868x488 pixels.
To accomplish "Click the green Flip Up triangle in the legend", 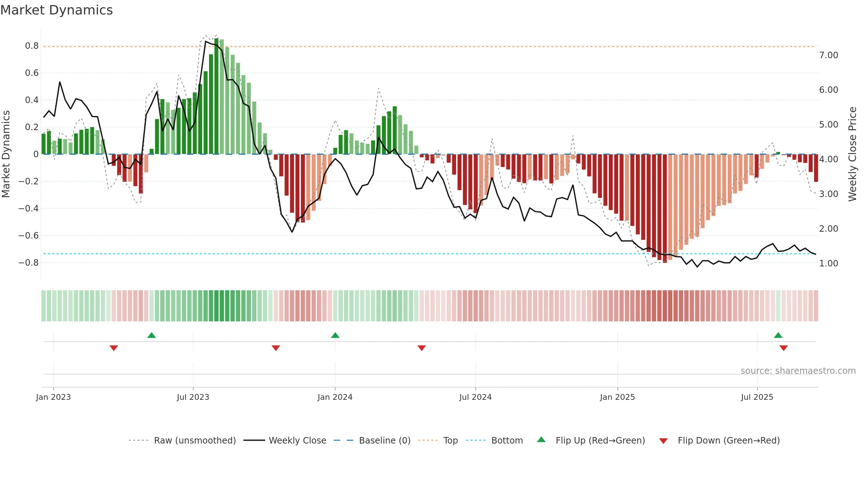I will pyautogui.click(x=541, y=440).
